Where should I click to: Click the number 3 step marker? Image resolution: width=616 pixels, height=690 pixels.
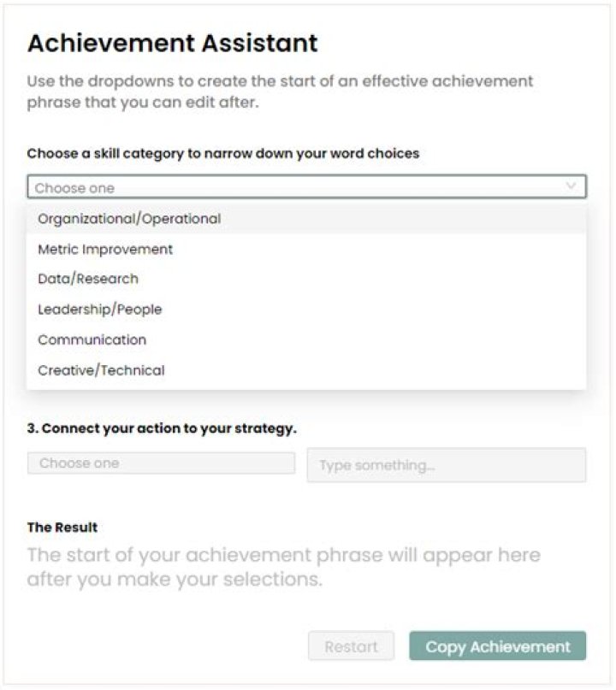click(x=32, y=428)
